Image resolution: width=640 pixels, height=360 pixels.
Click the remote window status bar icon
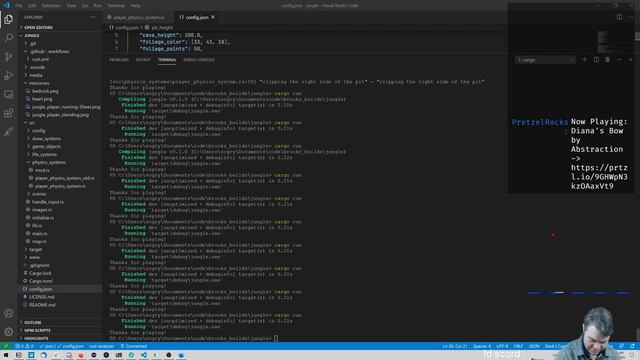(x=6, y=346)
